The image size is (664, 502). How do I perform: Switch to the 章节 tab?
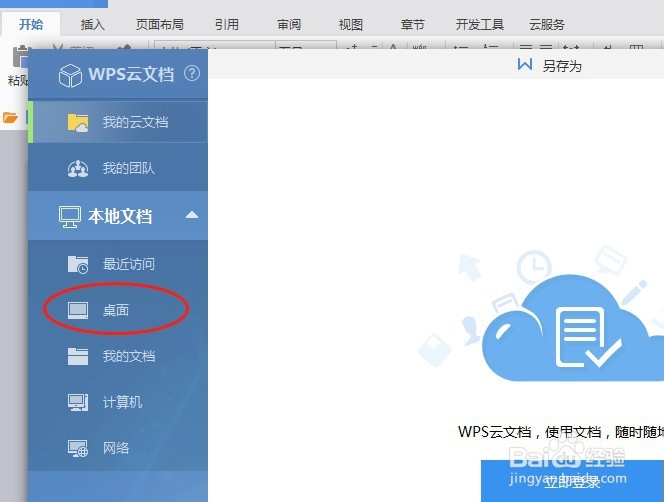[x=412, y=25]
